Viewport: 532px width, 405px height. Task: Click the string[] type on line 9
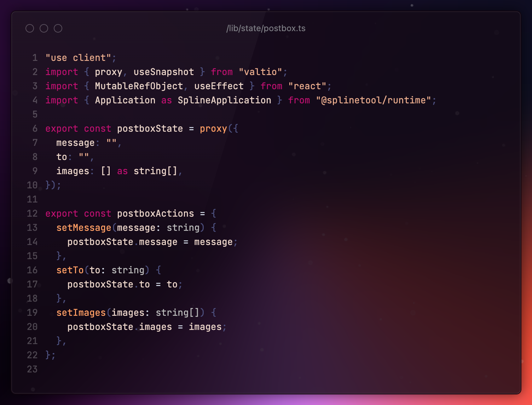(155, 171)
